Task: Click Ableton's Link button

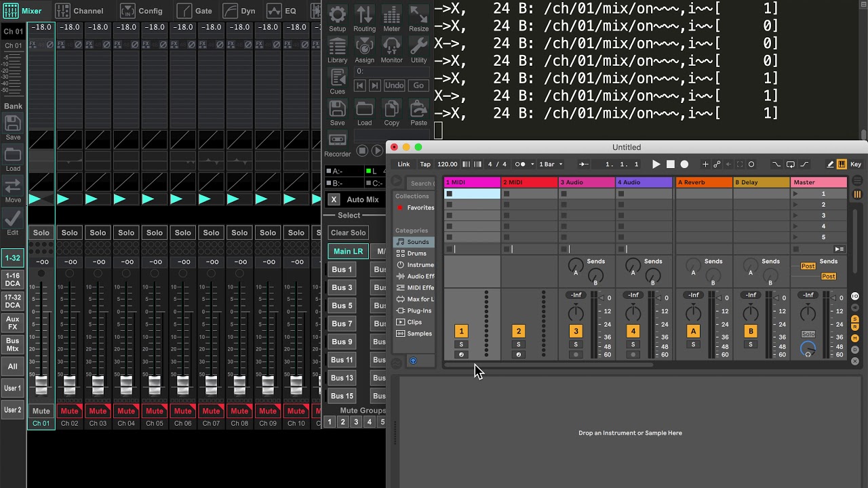Action: (403, 164)
